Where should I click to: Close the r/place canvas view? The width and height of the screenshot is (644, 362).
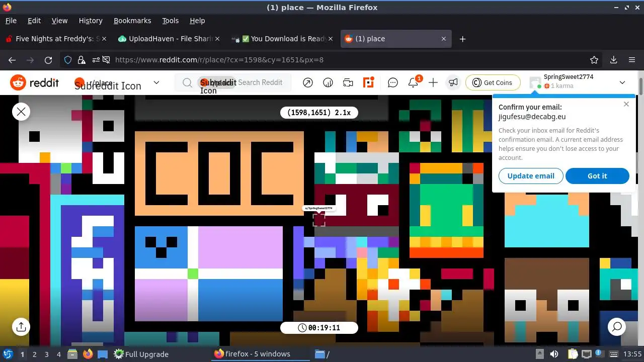21,112
